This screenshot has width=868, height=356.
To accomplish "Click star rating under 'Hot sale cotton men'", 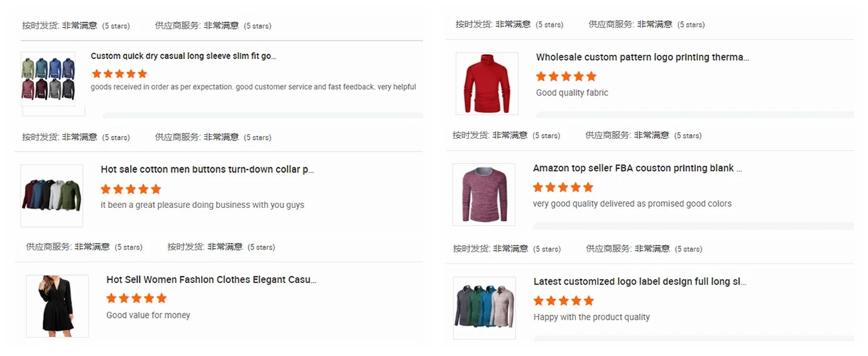I will [x=131, y=189].
